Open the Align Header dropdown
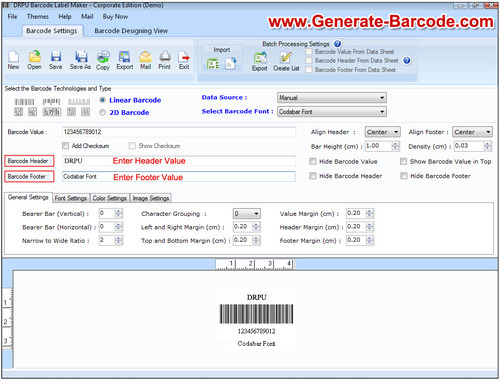This screenshot has width=500, height=381. (383, 132)
